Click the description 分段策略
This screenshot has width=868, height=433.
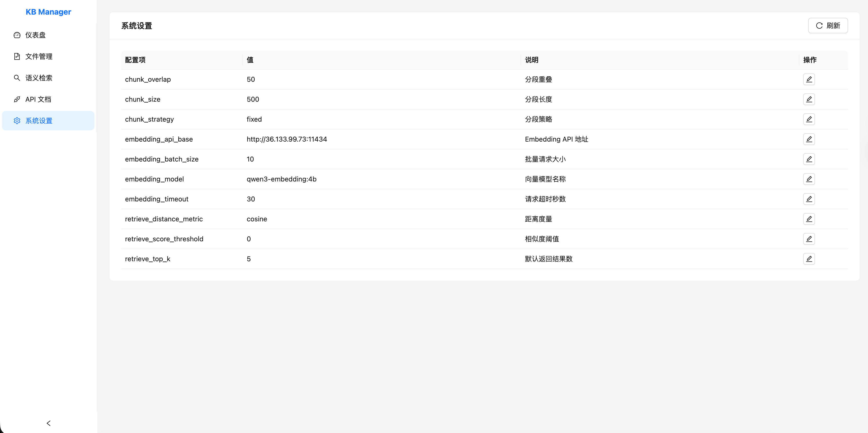pyautogui.click(x=538, y=119)
